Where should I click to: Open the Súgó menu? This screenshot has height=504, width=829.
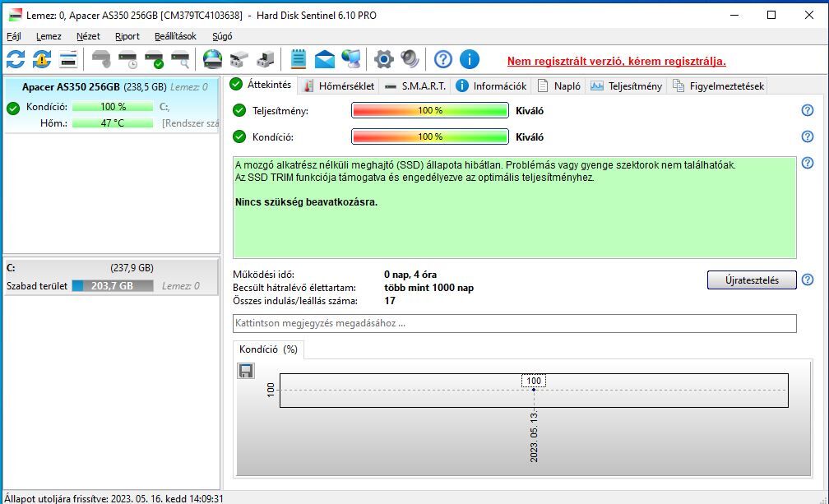[x=222, y=36]
